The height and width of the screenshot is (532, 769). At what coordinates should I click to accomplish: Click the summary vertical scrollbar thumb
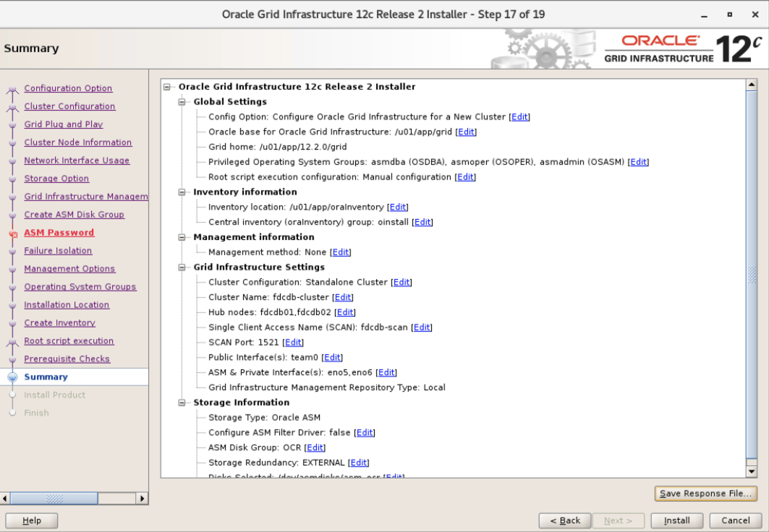(x=752, y=275)
